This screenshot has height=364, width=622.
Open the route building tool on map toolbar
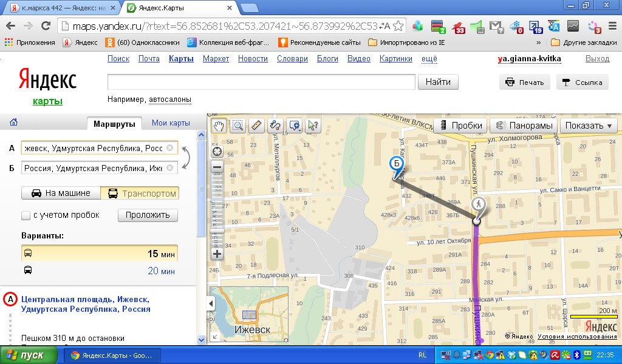[275, 126]
